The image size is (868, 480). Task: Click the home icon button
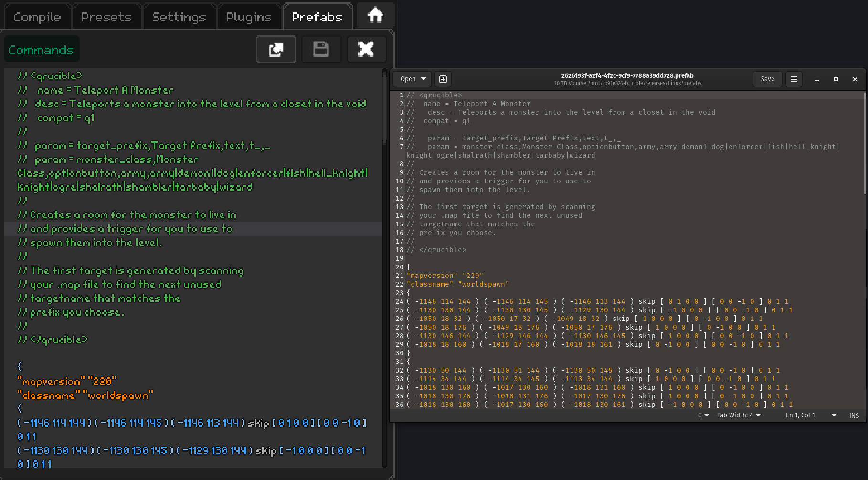click(x=375, y=16)
